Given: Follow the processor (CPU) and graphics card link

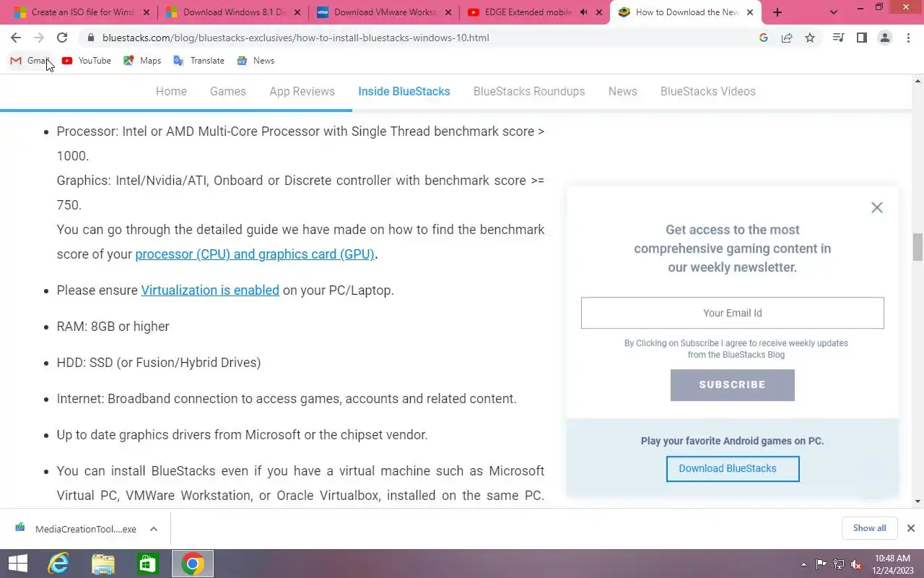Looking at the screenshot, I should click(255, 254).
